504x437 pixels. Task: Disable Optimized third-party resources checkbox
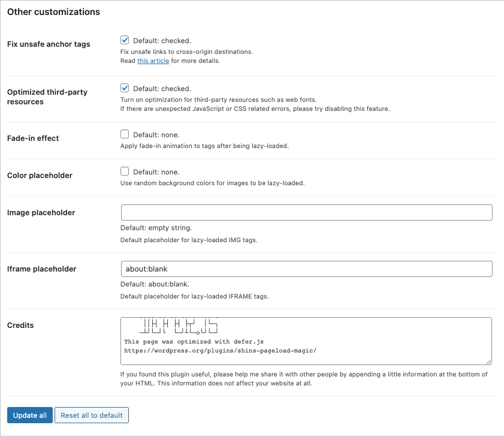pyautogui.click(x=125, y=88)
